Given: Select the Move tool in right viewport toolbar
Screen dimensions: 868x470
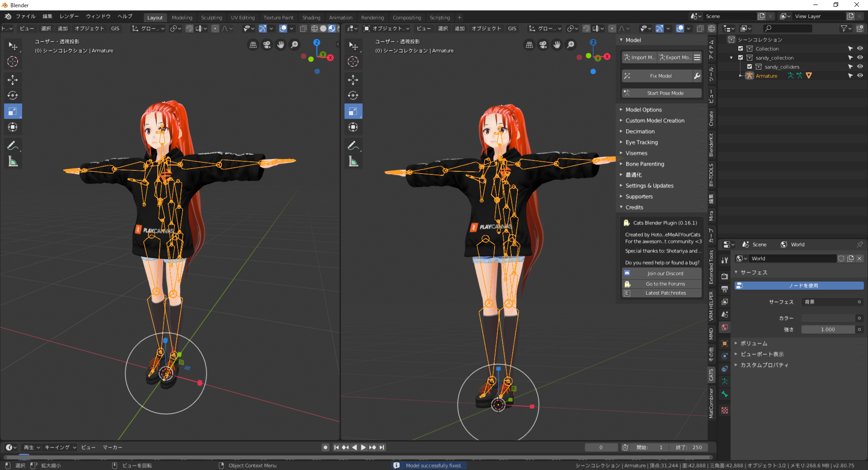Looking at the screenshot, I should [353, 80].
